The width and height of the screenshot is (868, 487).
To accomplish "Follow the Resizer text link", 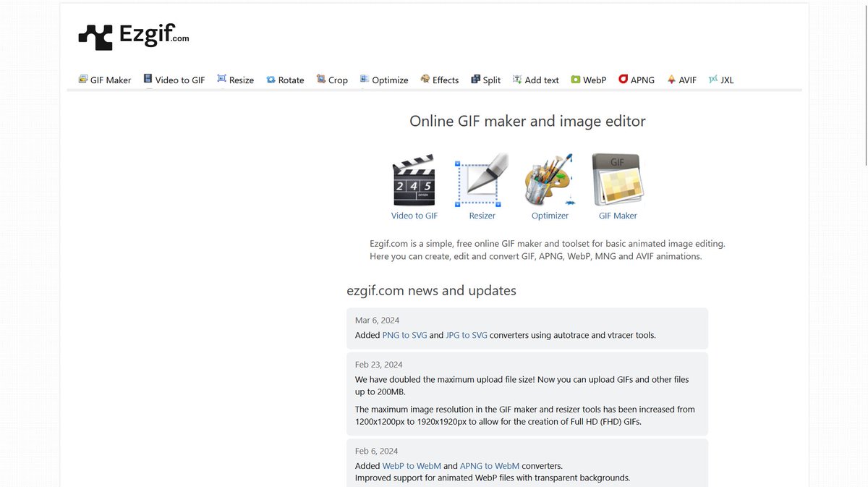I will point(482,216).
